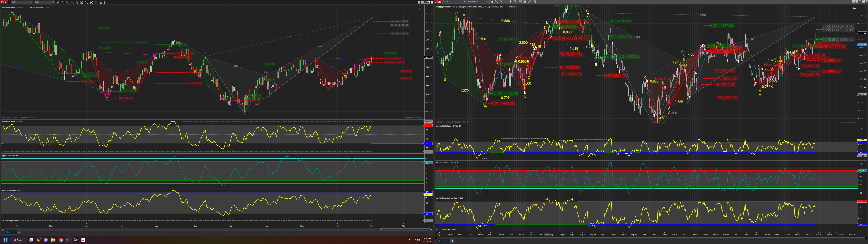Image resolution: width=868 pixels, height=244 pixels.
Task: Open Indicators icon in ES 03-23 chart toolbar
Action: tap(529, 2)
